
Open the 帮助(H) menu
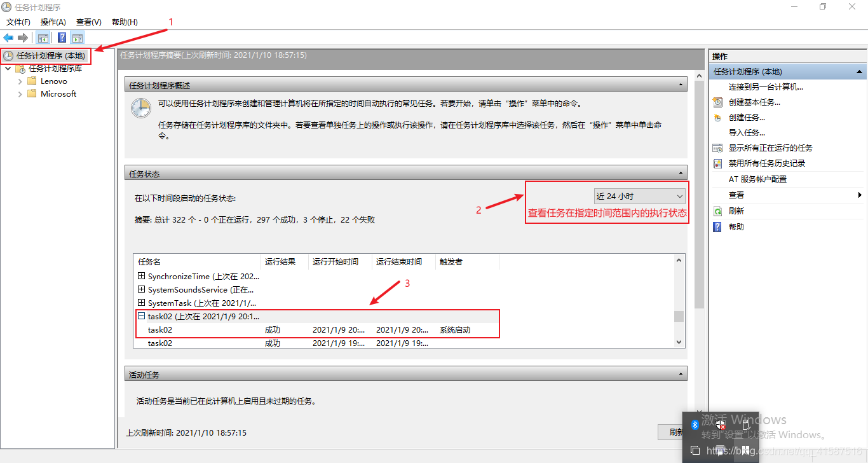125,22
